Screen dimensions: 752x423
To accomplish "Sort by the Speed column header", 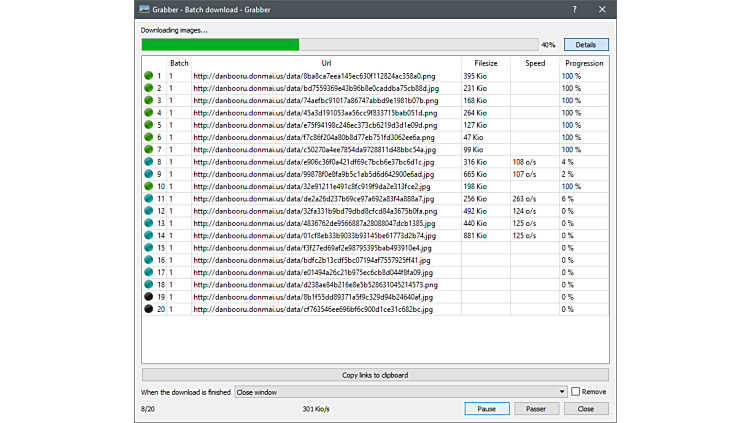I will click(x=535, y=63).
